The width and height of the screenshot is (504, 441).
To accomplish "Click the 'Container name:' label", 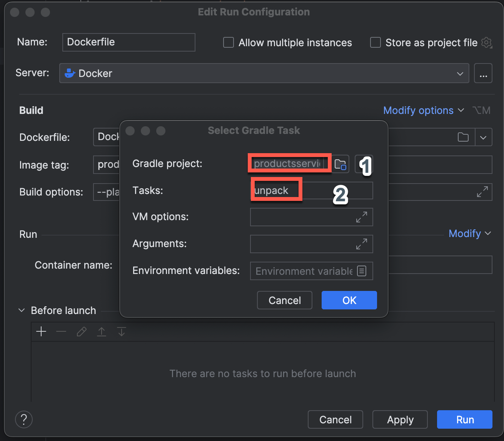I will click(73, 265).
